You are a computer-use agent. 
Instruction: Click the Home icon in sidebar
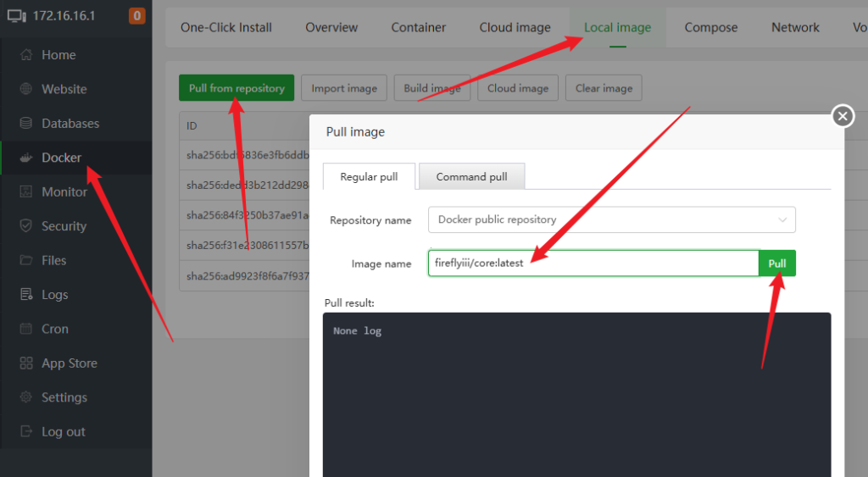(x=25, y=55)
